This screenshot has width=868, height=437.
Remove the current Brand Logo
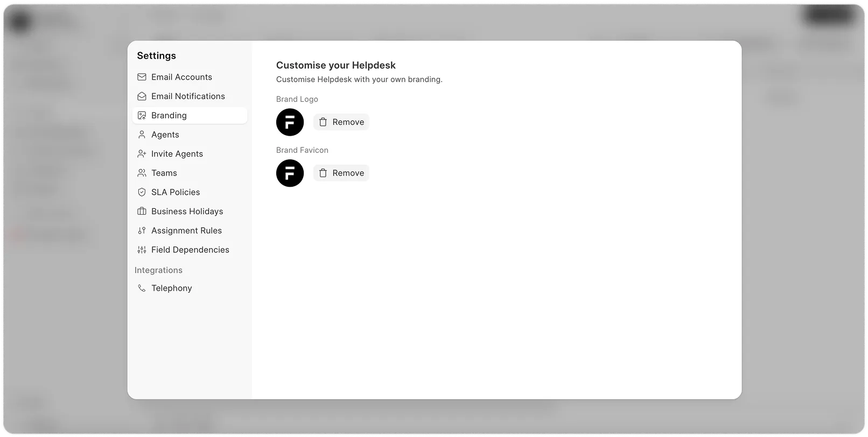click(341, 122)
